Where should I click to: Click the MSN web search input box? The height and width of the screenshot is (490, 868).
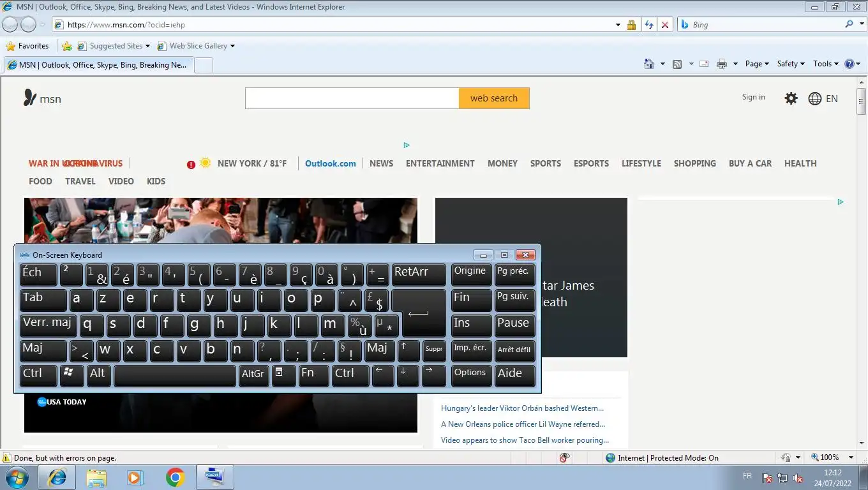point(352,98)
